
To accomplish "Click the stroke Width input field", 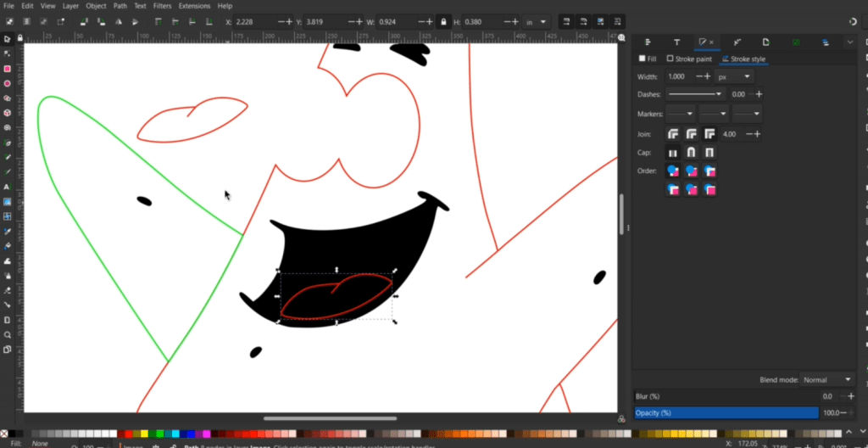I will tap(679, 76).
